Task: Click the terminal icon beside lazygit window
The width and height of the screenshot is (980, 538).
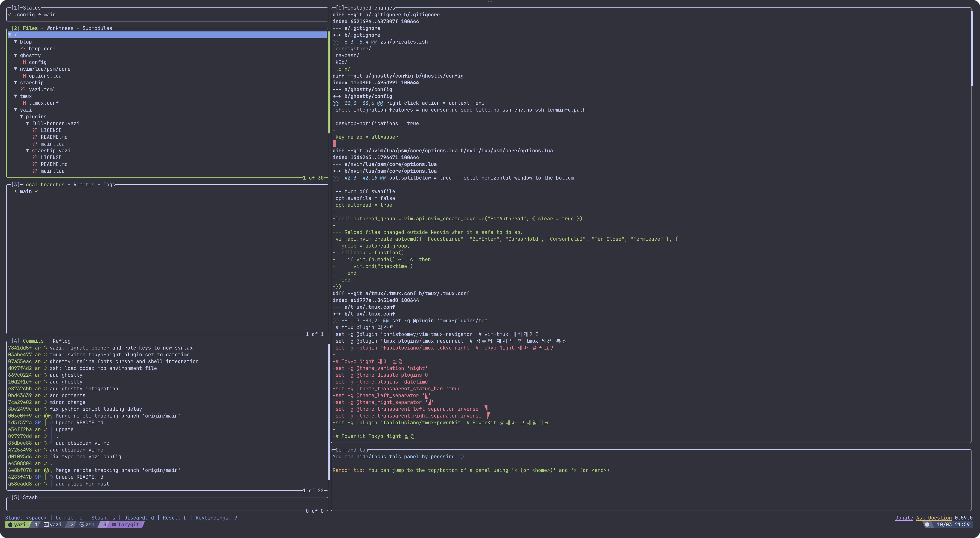Action: [114, 525]
